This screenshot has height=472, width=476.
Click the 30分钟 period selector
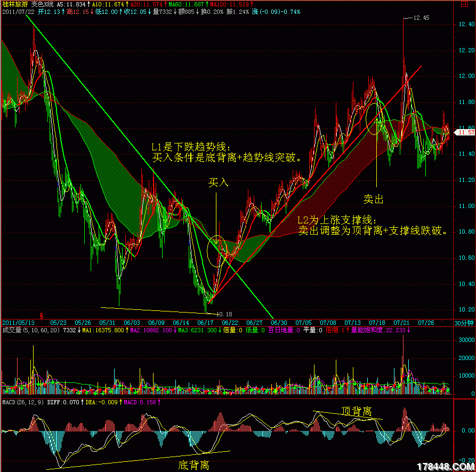(463, 323)
